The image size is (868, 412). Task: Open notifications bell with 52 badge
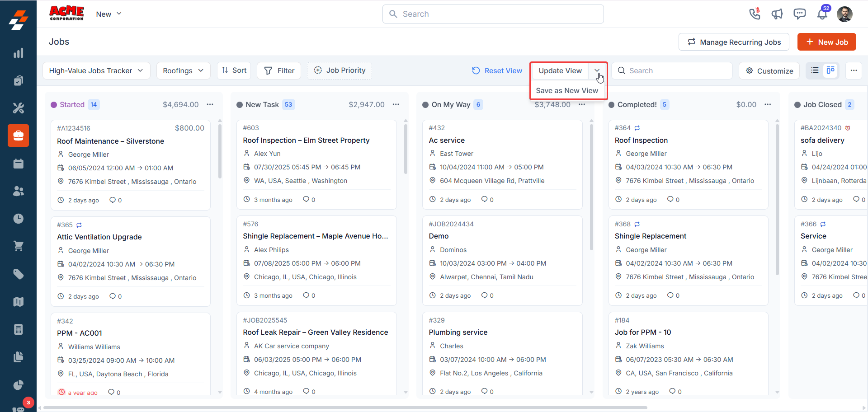(x=822, y=14)
